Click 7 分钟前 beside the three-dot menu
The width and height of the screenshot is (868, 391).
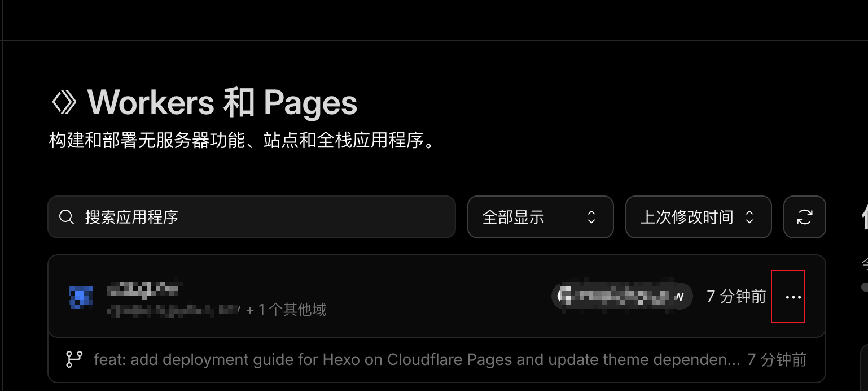tap(736, 296)
